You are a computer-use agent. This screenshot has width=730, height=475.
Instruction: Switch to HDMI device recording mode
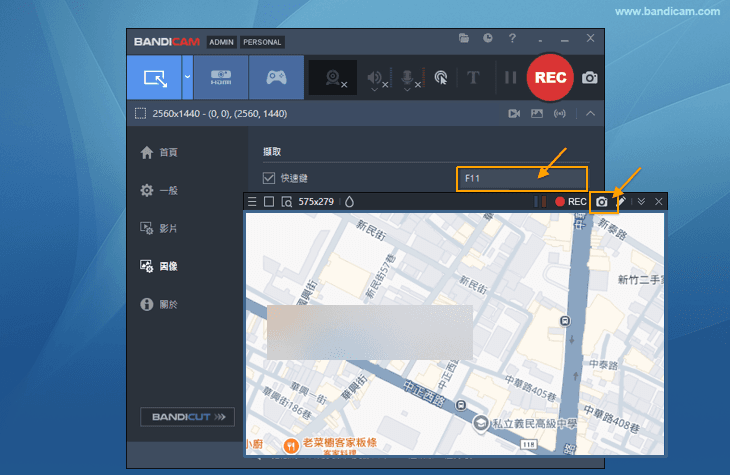coord(221,77)
